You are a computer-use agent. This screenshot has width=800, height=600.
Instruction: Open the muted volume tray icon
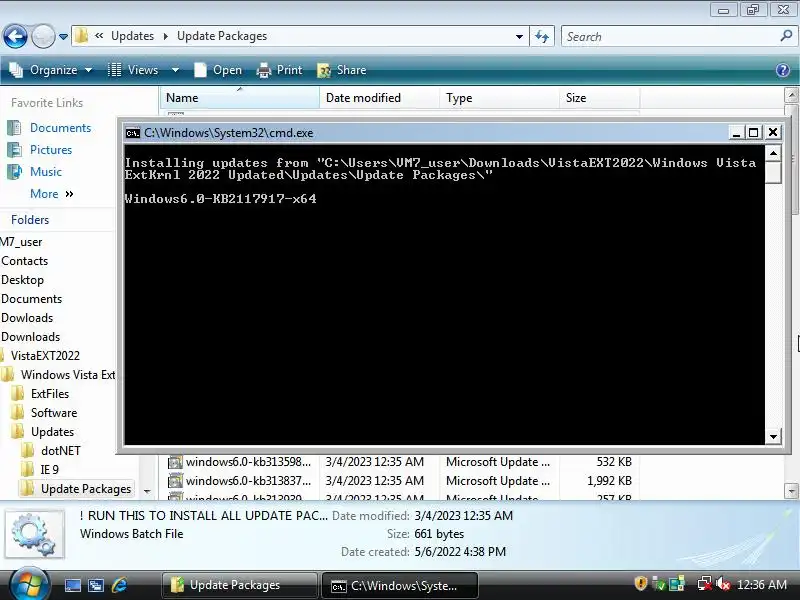(723, 583)
